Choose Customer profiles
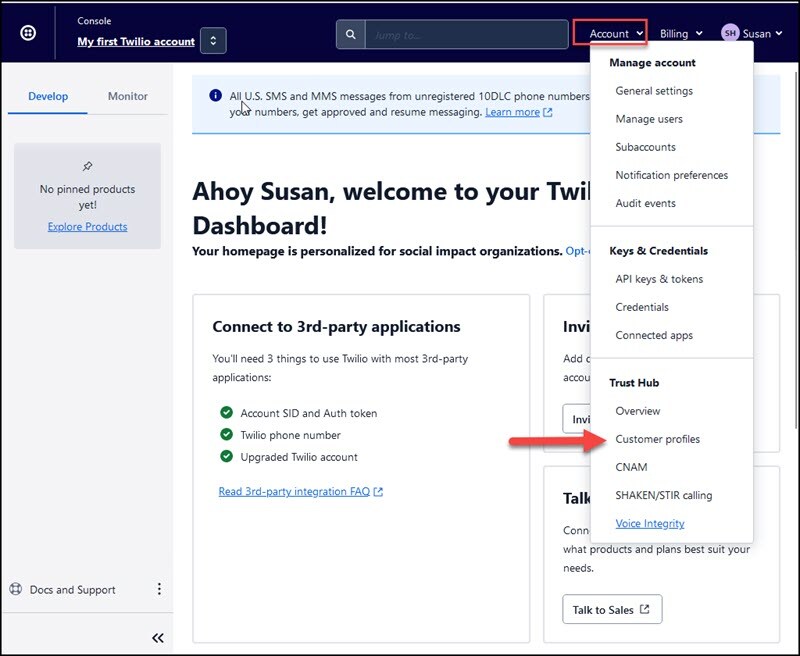The image size is (800, 656). click(x=658, y=439)
